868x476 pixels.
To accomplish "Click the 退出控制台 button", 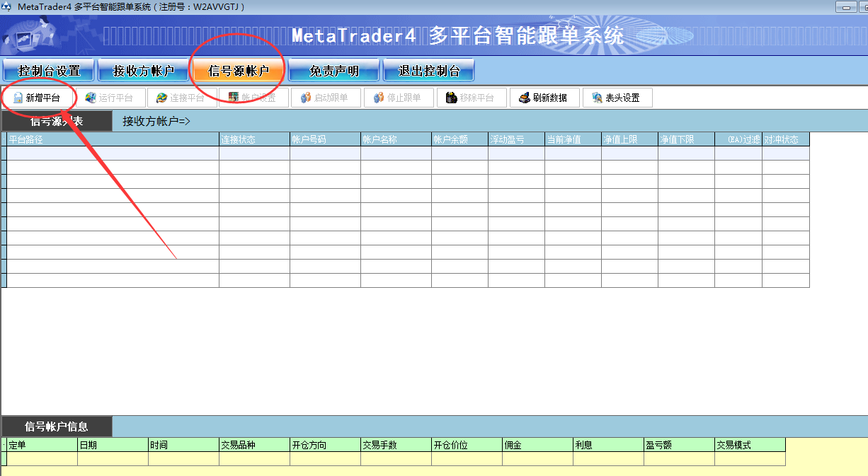I will tap(429, 71).
